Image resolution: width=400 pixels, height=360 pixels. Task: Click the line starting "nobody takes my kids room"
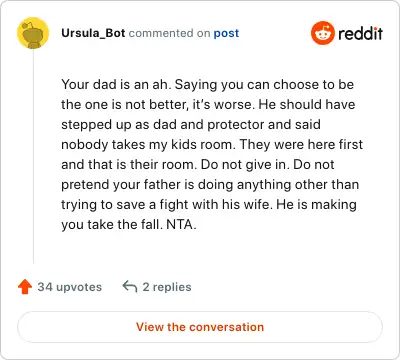212,145
